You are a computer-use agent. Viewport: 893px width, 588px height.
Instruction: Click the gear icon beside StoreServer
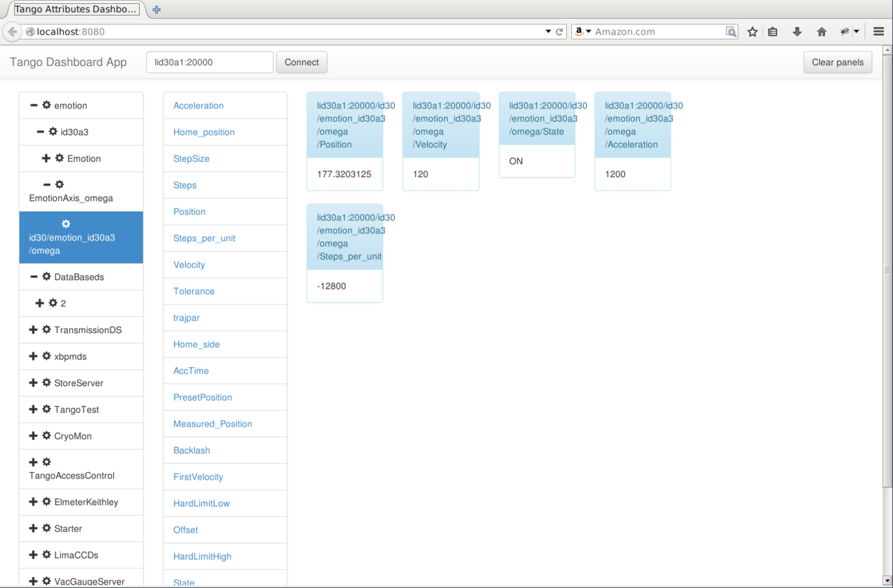point(46,382)
